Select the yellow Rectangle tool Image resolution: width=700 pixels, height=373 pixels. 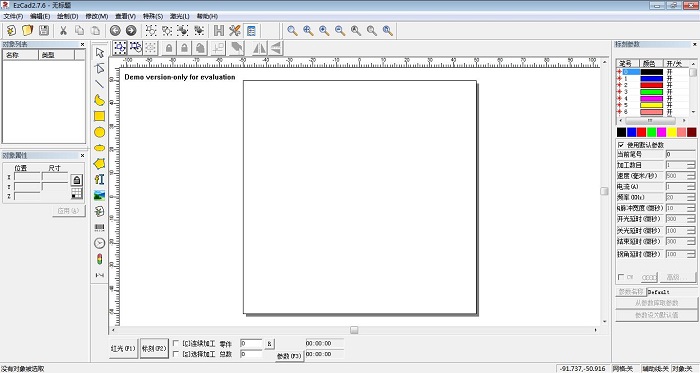pos(100,116)
